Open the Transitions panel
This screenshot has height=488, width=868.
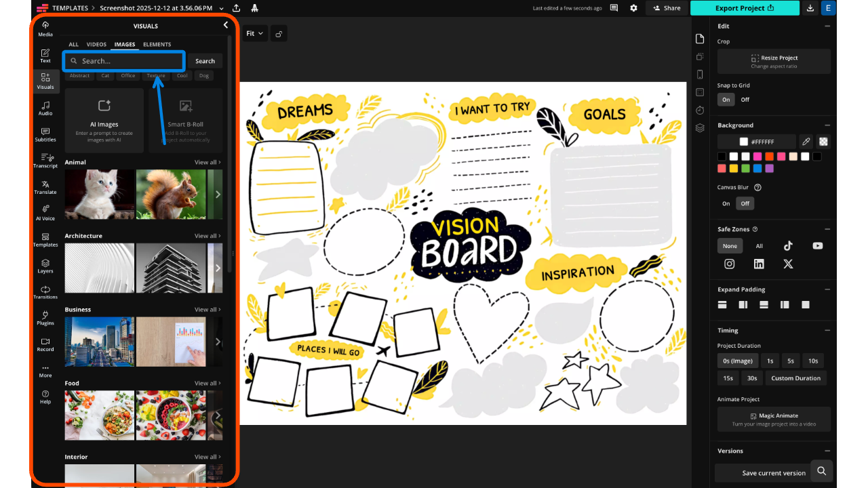(45, 293)
